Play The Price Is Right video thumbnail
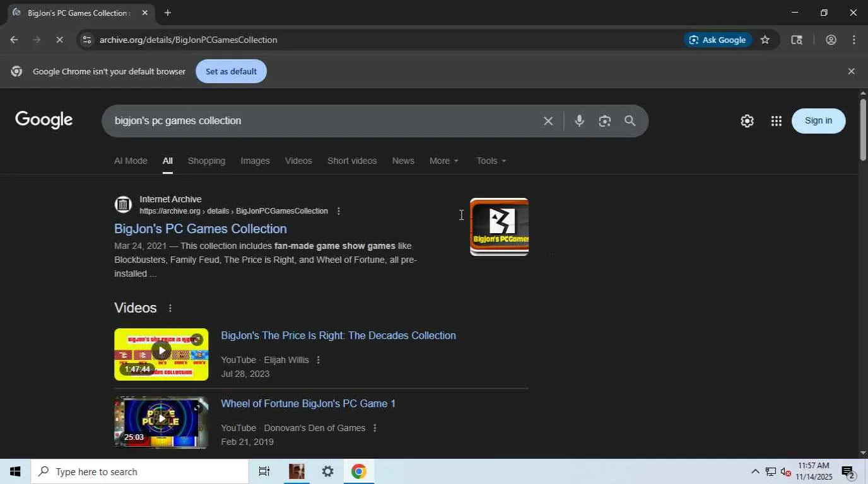 pyautogui.click(x=161, y=354)
